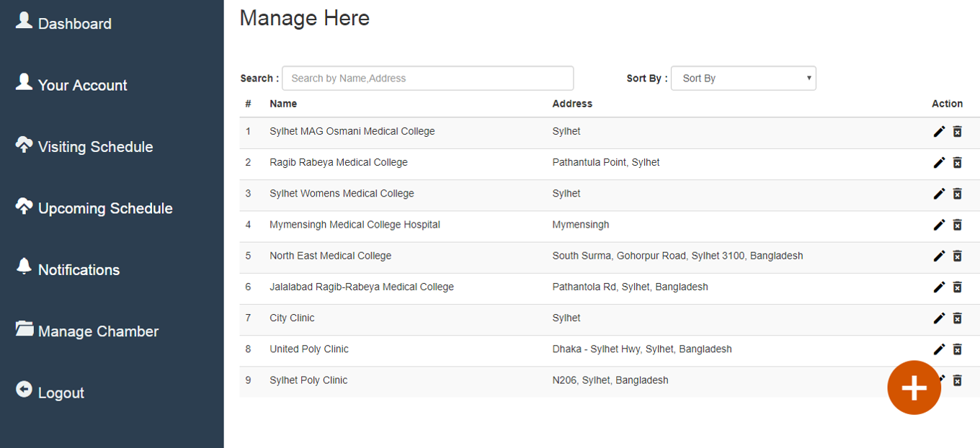
Task: Click trash icon for Sylhet Poly Clinic
Action: coord(957,380)
